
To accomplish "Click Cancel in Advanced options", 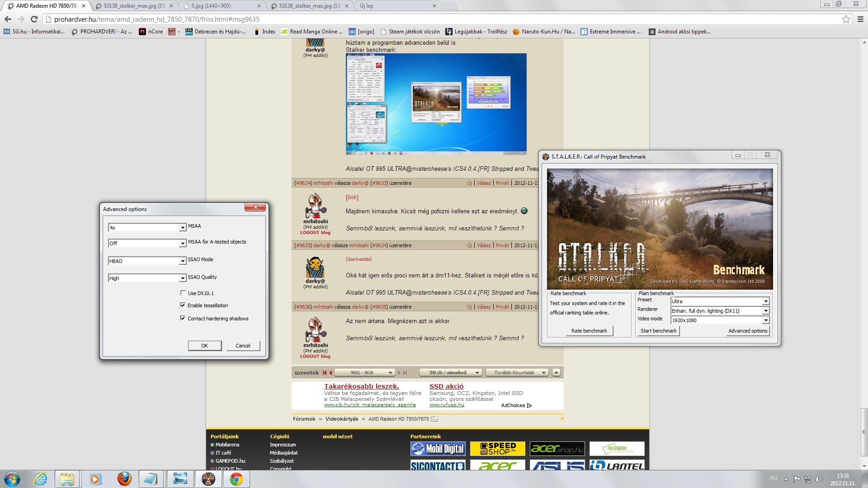I will (243, 346).
